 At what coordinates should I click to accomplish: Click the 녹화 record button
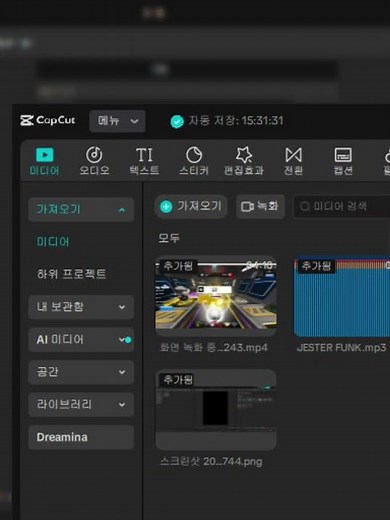pos(260,206)
